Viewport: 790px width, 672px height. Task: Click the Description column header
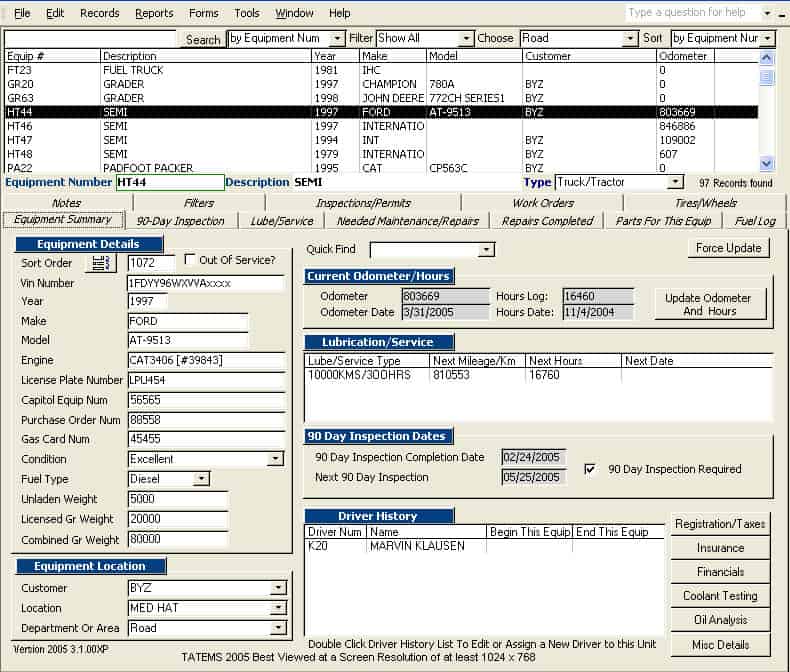coord(206,56)
